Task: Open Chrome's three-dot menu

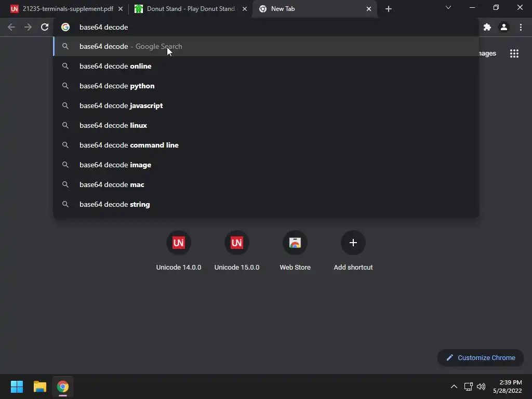Action: (x=521, y=27)
